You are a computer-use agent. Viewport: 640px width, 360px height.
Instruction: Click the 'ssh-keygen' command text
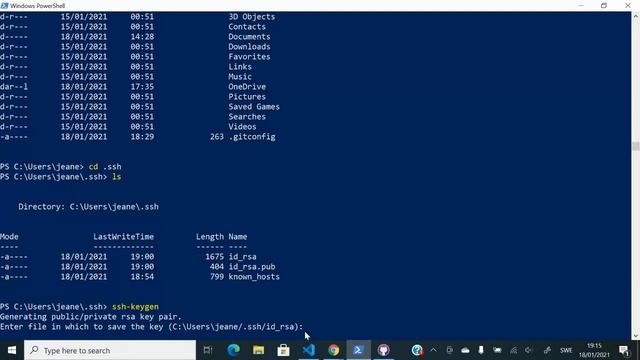135,307
